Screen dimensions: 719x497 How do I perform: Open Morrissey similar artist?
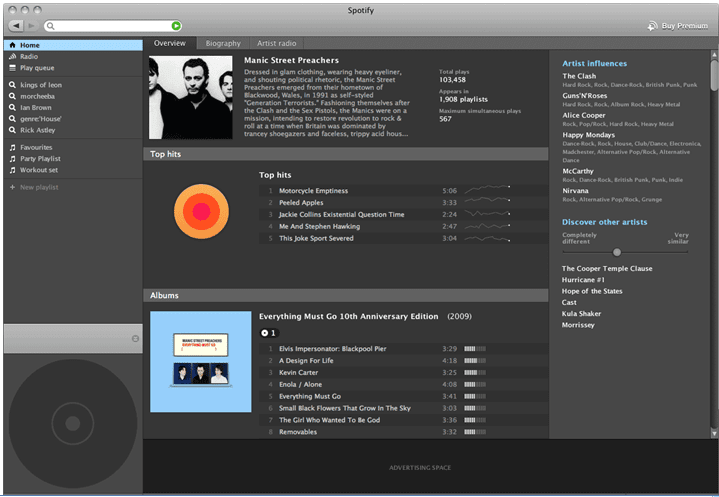point(578,325)
